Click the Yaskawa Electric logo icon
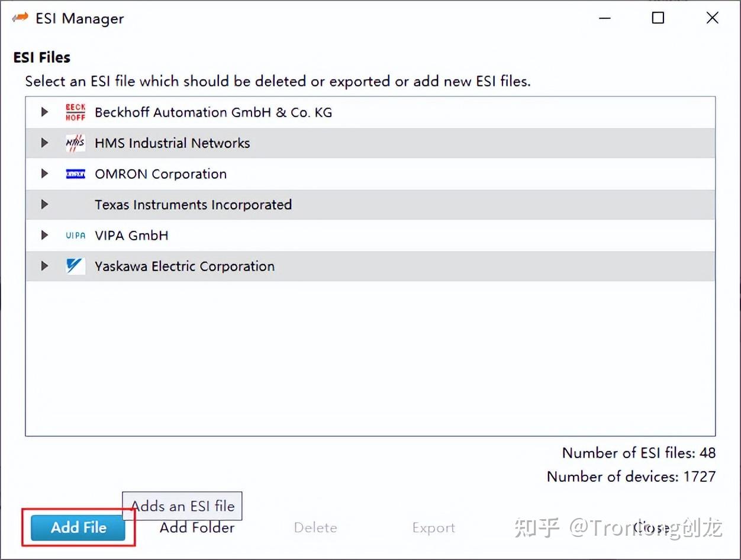This screenshot has width=741, height=560. pyautogui.click(x=75, y=266)
